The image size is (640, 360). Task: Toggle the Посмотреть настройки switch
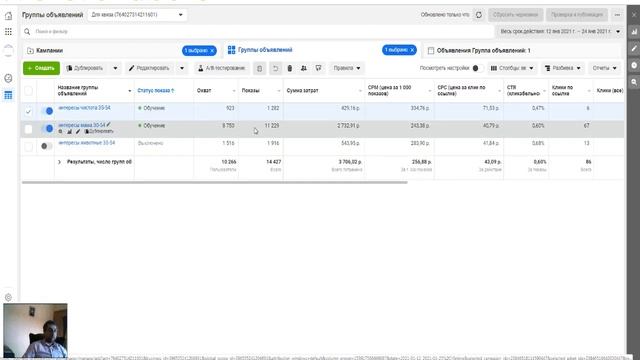(x=478, y=68)
